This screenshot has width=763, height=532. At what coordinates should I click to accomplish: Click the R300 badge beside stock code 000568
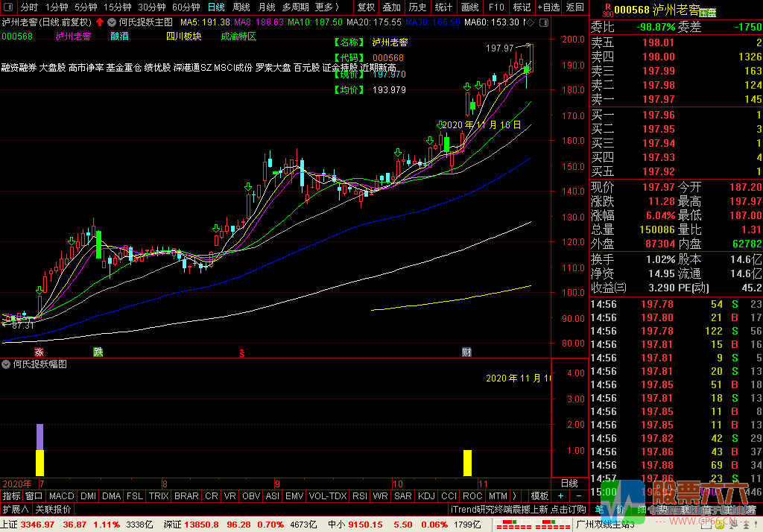pos(607,10)
